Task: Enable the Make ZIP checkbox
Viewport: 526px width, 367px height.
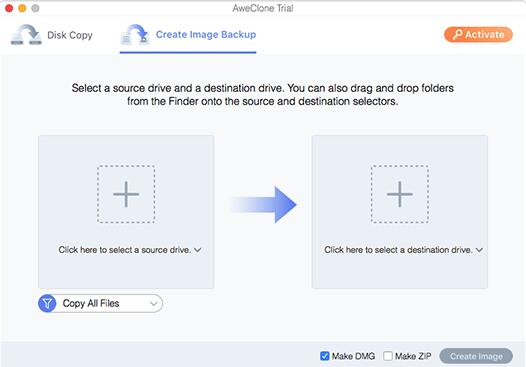Action: (388, 356)
